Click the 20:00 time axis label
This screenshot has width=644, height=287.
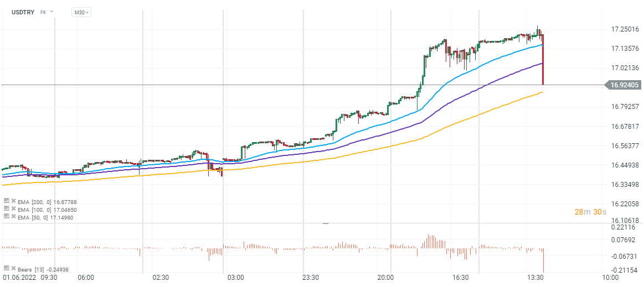click(385, 278)
